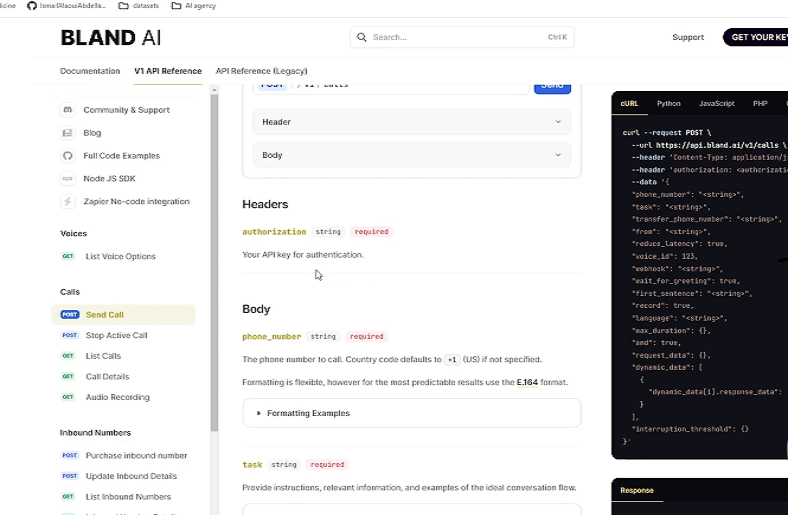
Task: Click the sidebar vertical scrollbar
Action: 214,261
